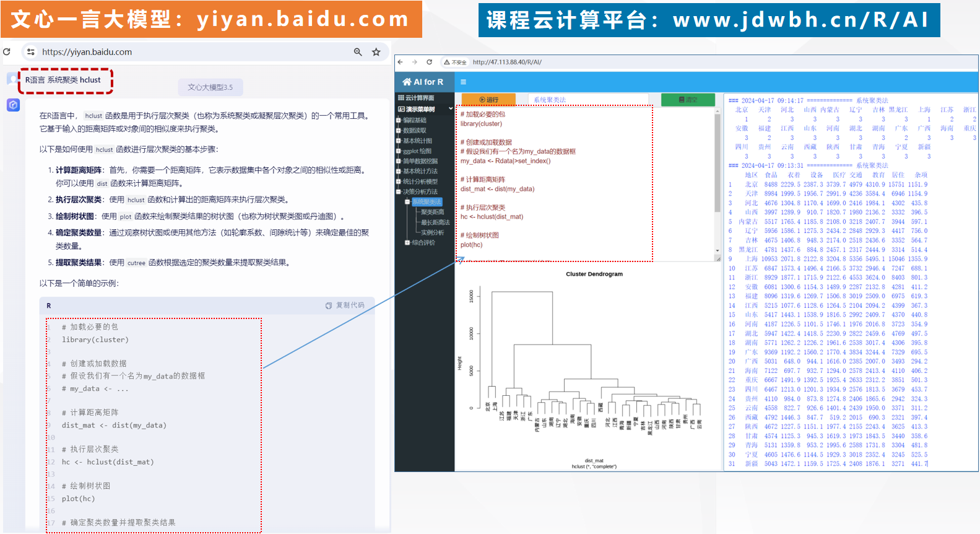
Task: Open the 云计算界面 menu item
Action: pos(416,98)
